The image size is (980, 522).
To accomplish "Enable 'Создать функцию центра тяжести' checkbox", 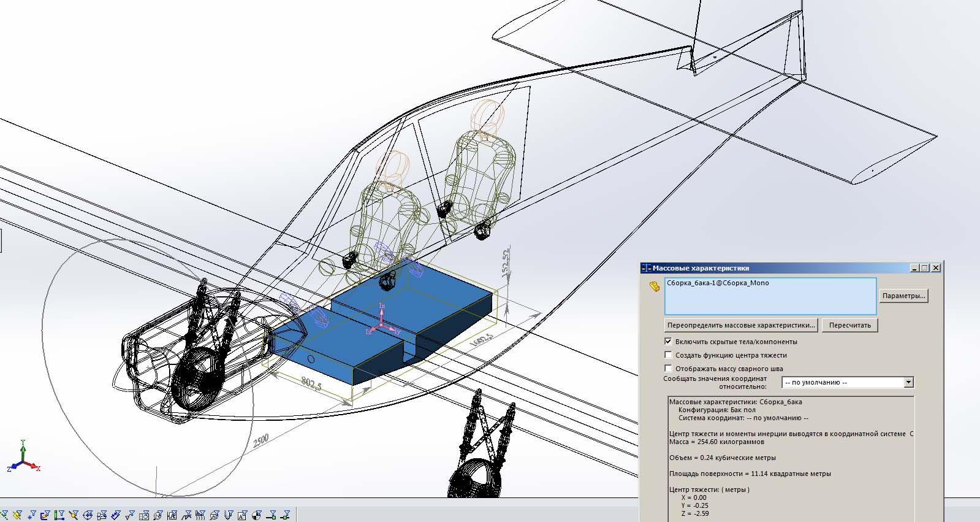I will pyautogui.click(x=668, y=355).
